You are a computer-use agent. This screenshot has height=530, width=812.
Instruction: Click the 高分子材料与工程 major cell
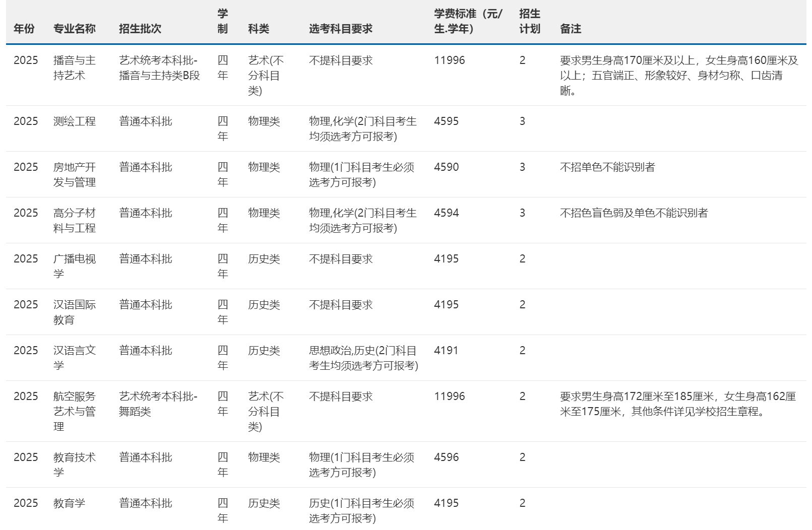pos(74,220)
